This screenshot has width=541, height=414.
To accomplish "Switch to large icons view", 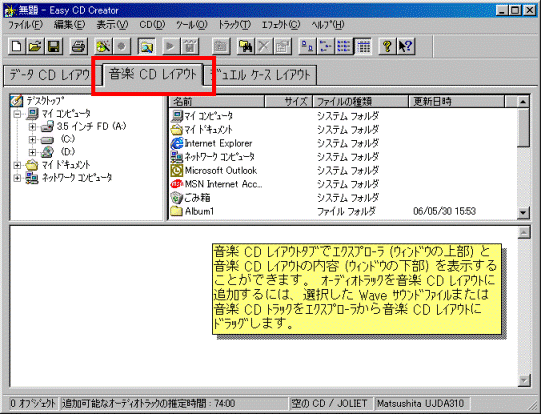I will pos(307,46).
